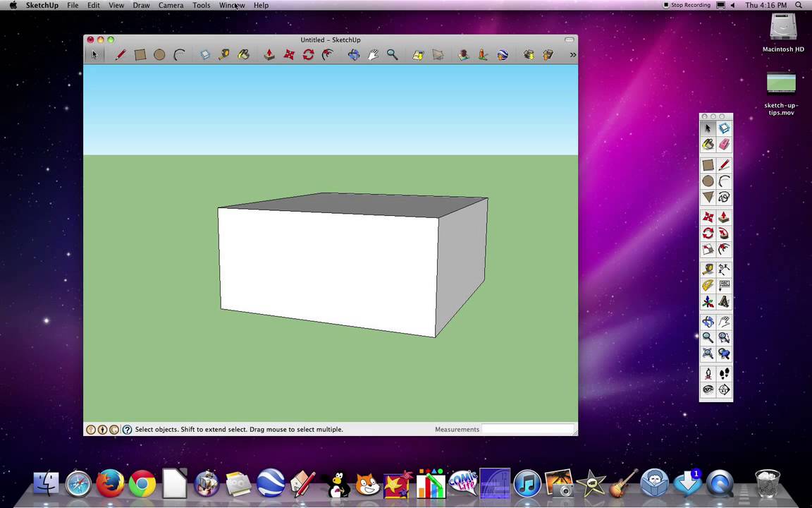Toggle Terrain display in top toolbar
This screenshot has width=812, height=508.
pyautogui.click(x=438, y=54)
